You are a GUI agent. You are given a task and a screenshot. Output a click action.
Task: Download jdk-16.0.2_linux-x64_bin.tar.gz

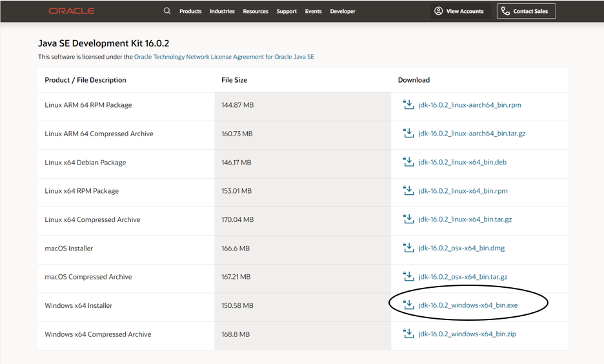pos(465,219)
